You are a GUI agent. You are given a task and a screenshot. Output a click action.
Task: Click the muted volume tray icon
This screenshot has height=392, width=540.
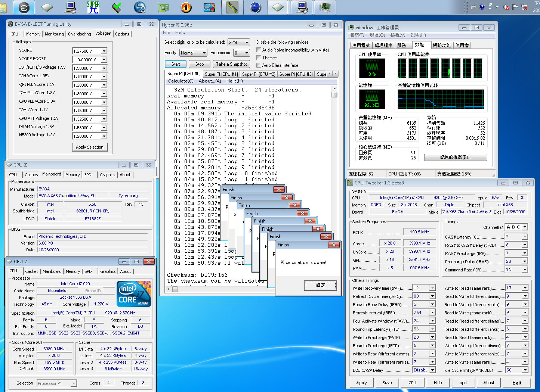click(x=506, y=7)
